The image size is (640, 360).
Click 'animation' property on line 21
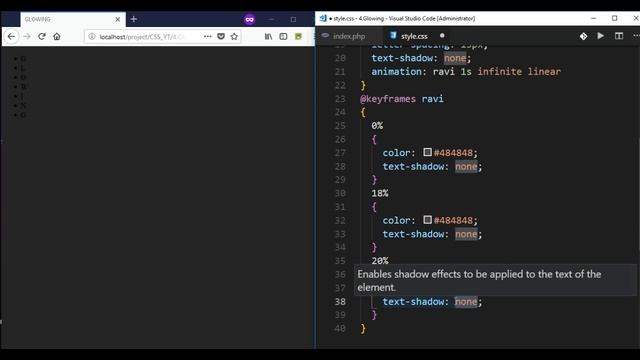[396, 71]
